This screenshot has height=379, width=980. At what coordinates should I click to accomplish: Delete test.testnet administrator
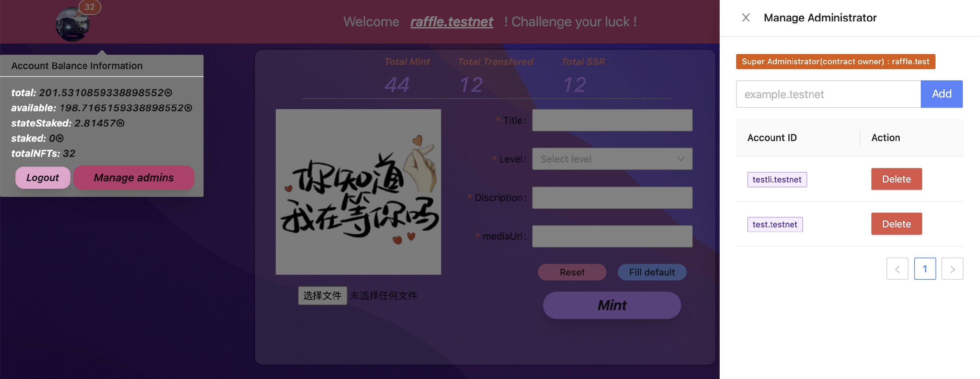(896, 224)
